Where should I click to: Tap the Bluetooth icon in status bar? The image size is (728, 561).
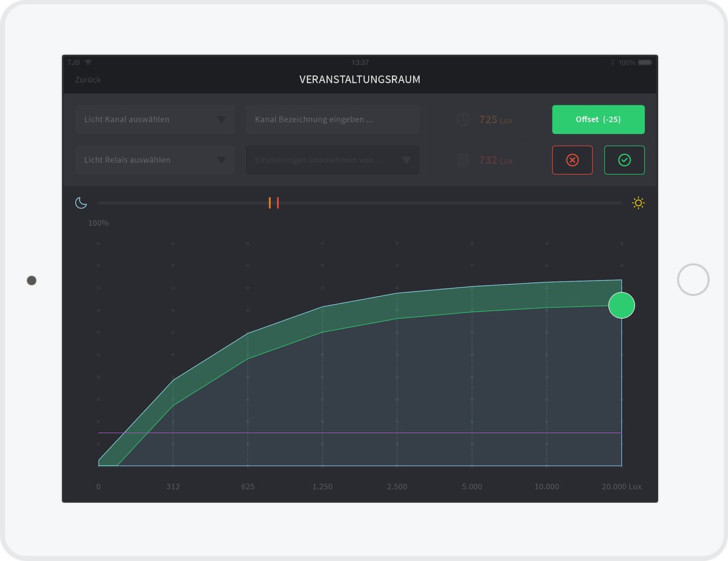click(x=612, y=63)
